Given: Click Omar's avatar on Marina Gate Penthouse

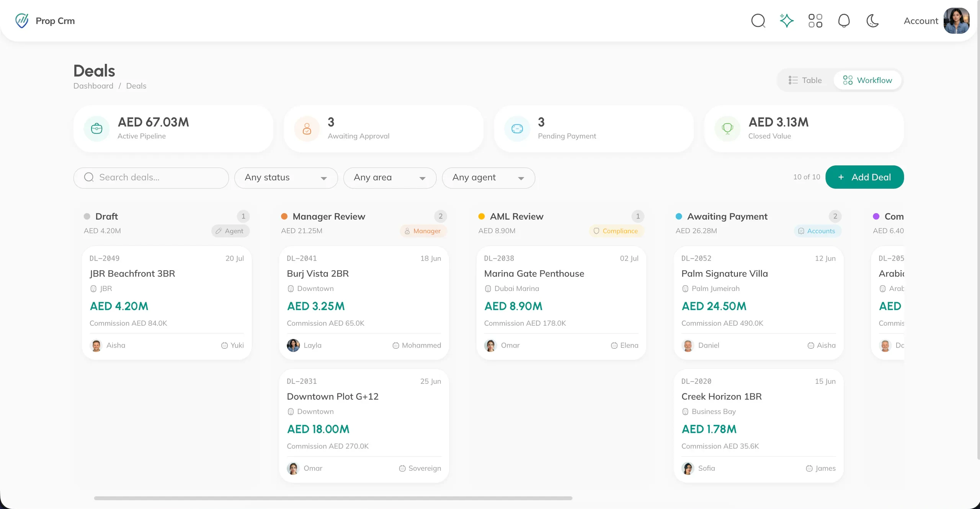Looking at the screenshot, I should point(490,346).
